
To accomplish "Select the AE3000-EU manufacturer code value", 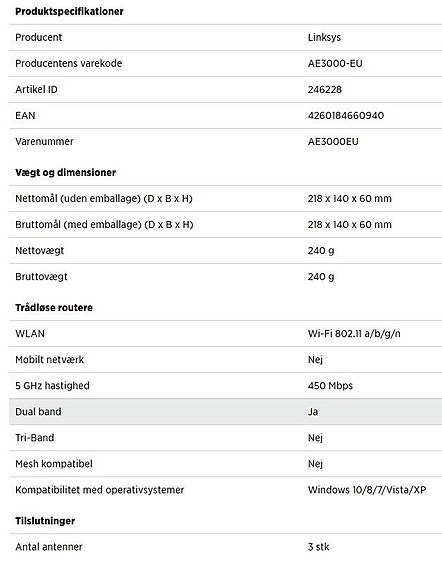I will (x=335, y=63).
